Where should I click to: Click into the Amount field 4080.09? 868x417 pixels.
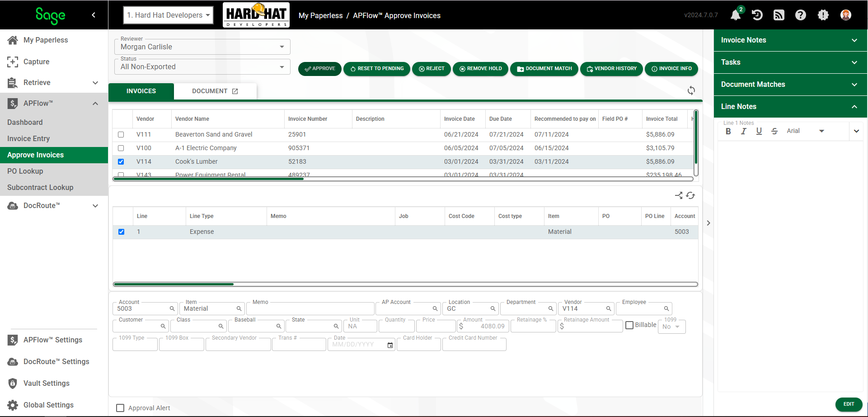click(x=483, y=326)
